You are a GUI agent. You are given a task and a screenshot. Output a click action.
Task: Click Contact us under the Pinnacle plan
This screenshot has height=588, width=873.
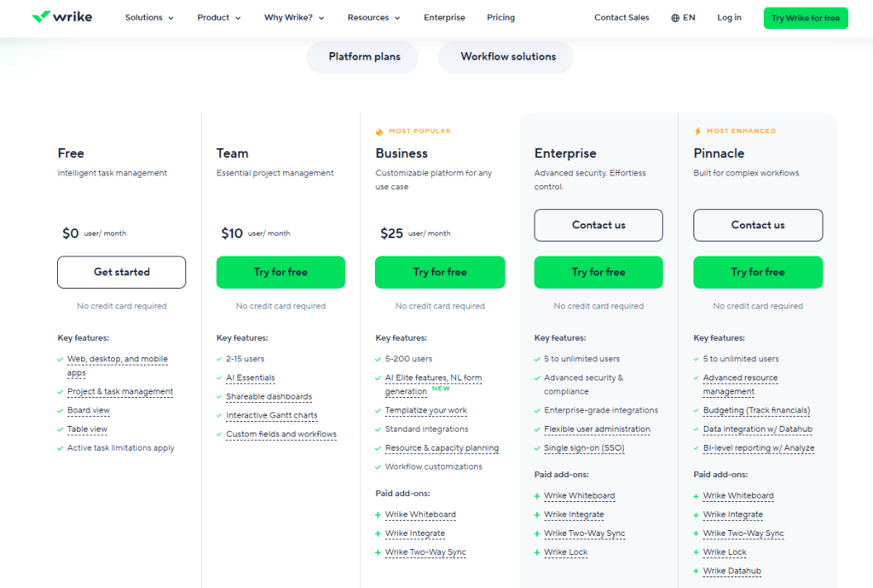click(x=757, y=225)
